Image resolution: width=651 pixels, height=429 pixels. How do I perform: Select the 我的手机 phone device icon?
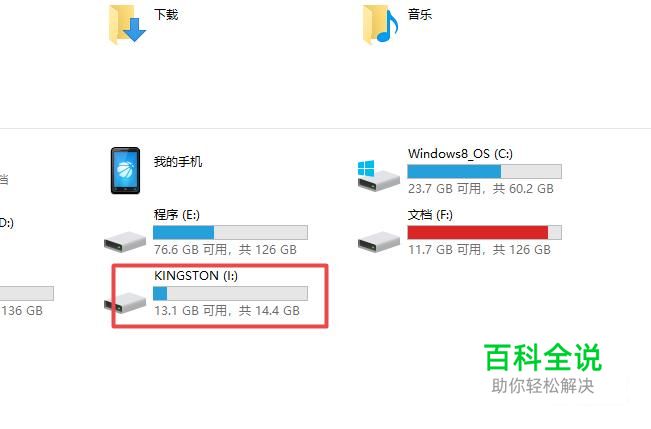click(125, 170)
